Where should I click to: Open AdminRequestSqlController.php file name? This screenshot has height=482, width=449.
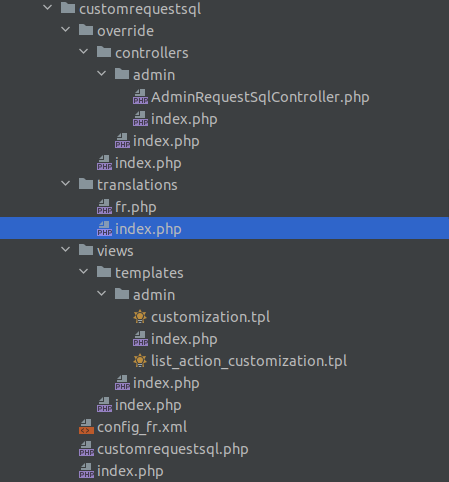[260, 97]
